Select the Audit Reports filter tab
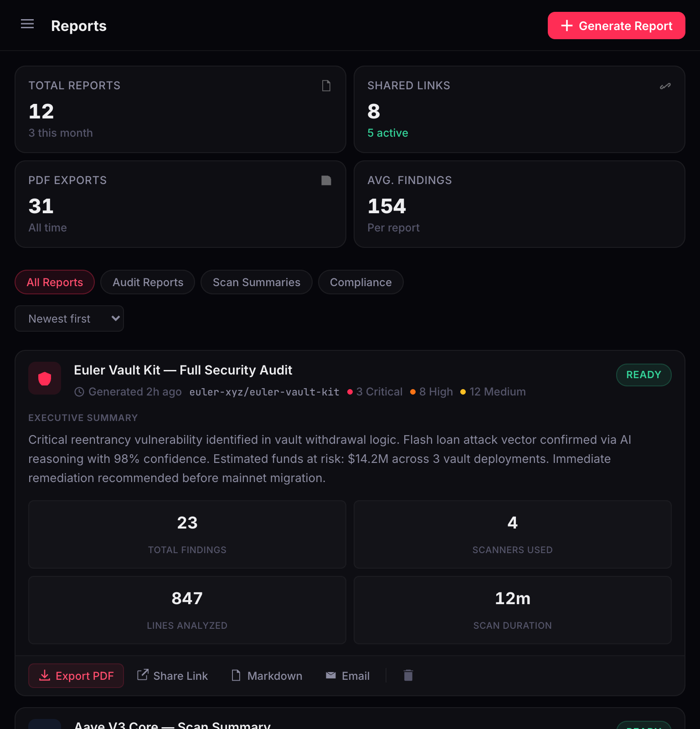 pos(148,282)
